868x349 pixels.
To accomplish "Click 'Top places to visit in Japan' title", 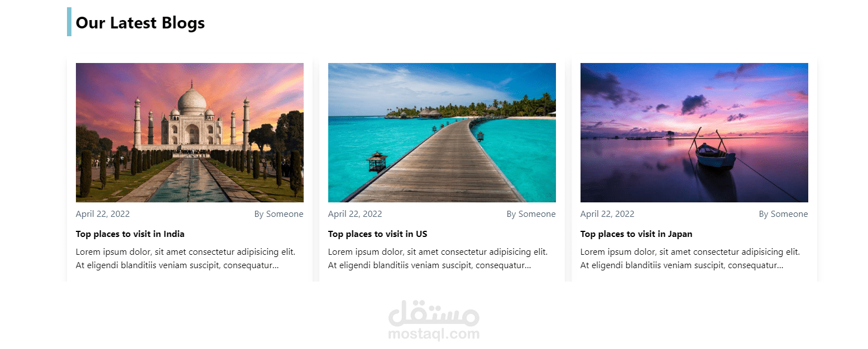I will (636, 234).
